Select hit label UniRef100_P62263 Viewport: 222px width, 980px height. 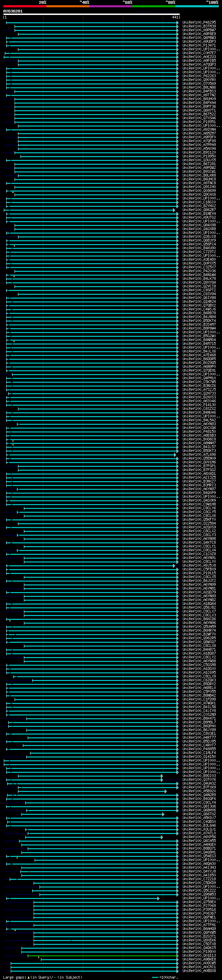pyautogui.click(x=199, y=76)
